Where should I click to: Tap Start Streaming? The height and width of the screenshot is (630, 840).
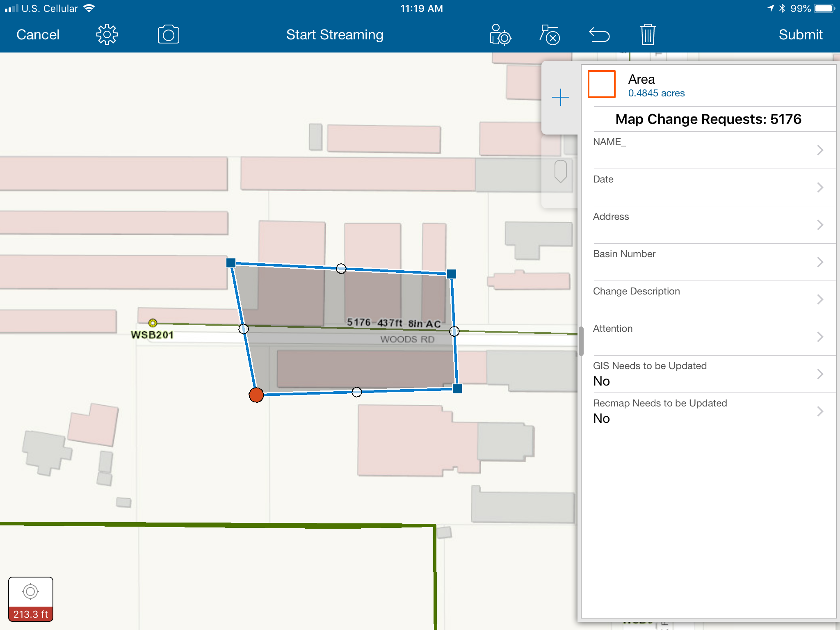(335, 35)
